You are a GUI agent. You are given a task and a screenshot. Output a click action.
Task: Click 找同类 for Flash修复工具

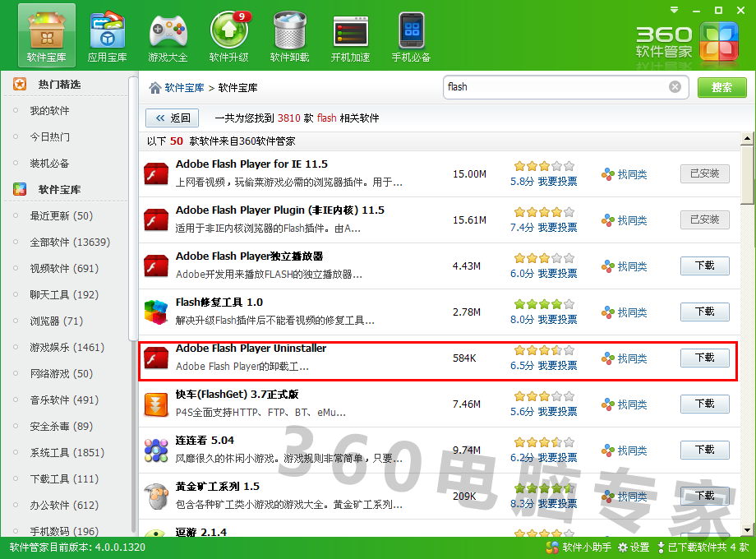(x=624, y=312)
